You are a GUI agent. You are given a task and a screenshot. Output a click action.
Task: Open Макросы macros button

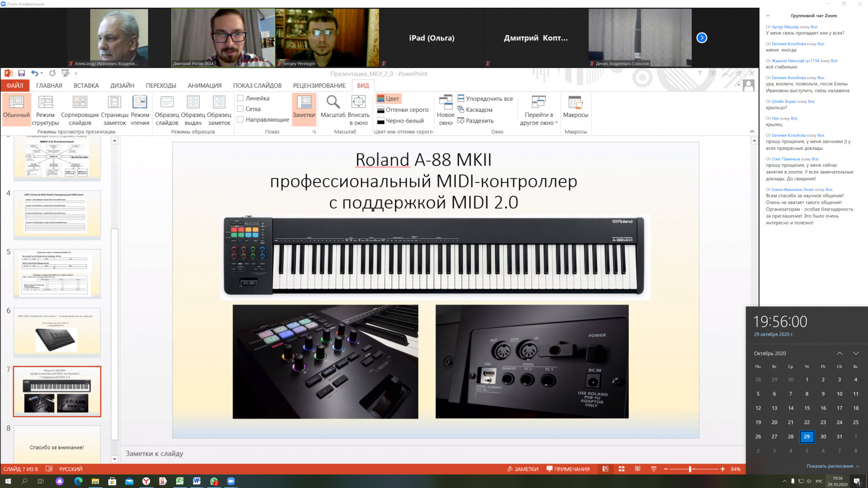click(x=575, y=107)
